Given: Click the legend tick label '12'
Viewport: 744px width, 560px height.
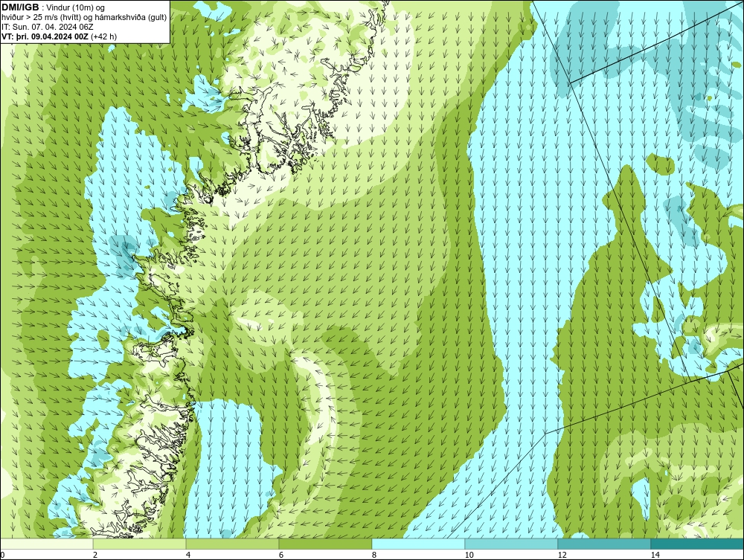Looking at the screenshot, I should coord(562,555).
